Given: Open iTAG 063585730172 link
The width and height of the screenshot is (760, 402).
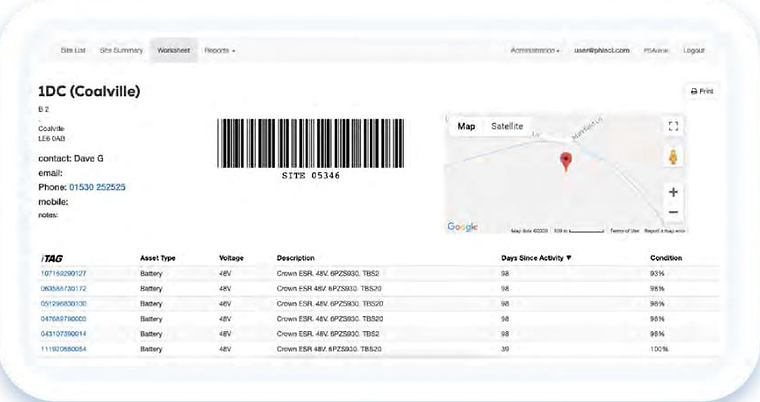Looking at the screenshot, I should coord(63,289).
